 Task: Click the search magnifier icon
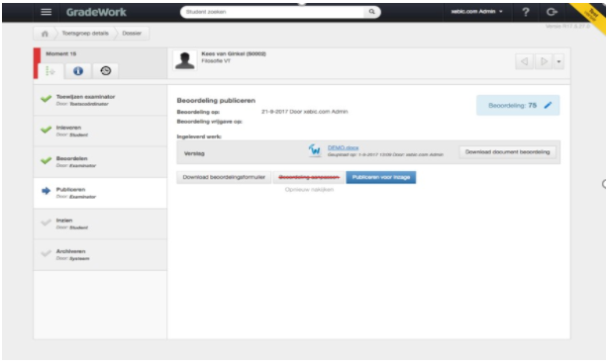tap(371, 12)
